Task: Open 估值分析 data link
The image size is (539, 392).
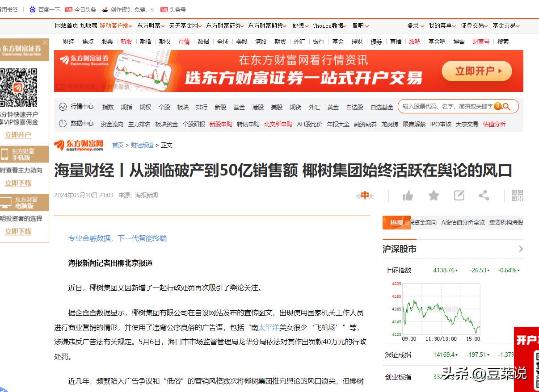Action: click(x=494, y=124)
